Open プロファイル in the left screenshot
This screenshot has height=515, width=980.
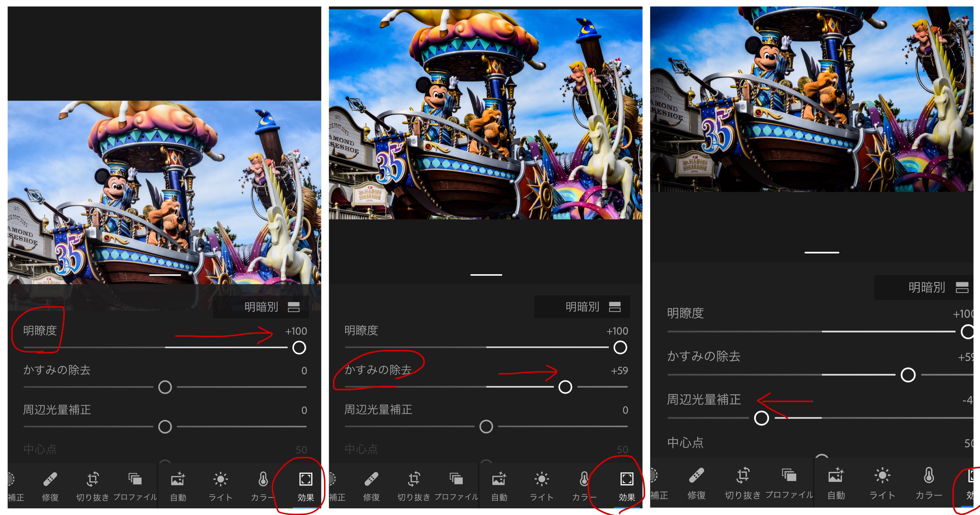(x=135, y=486)
